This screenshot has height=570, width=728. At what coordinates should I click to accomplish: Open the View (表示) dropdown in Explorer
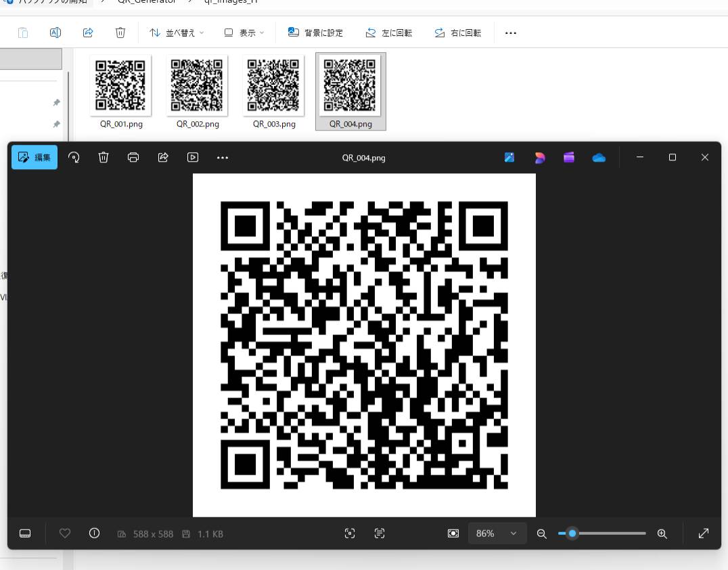point(244,32)
